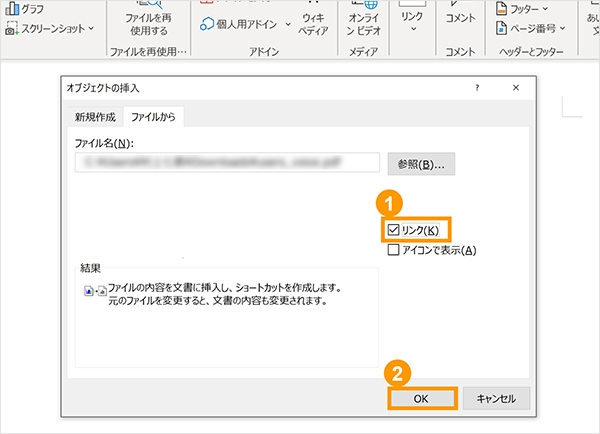This screenshot has width=600, height=434.
Task: Click the 参照(B)... browse button
Action: pyautogui.click(x=421, y=164)
